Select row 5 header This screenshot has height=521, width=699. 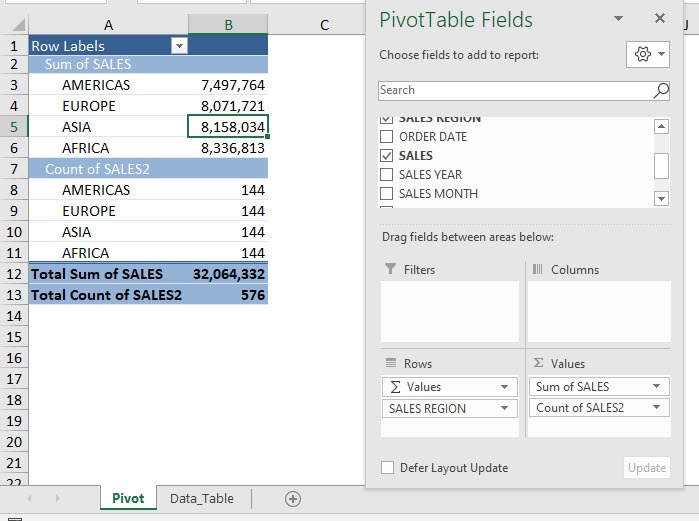14,127
